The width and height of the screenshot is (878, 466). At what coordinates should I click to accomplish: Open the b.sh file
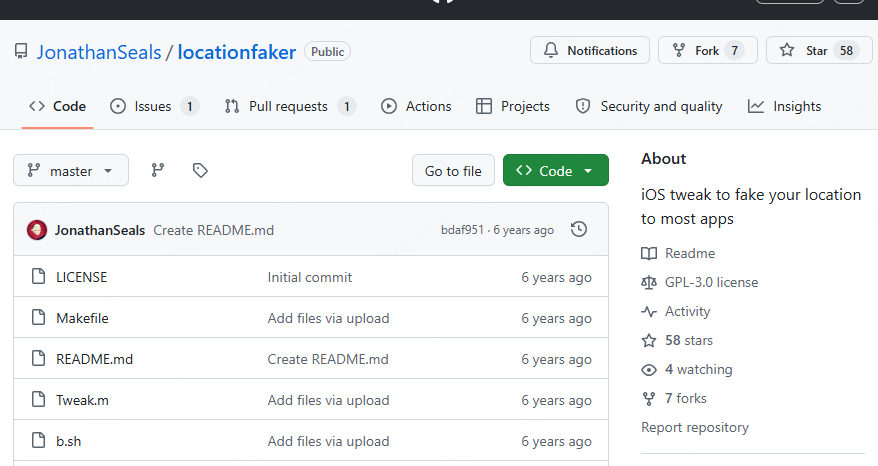tap(68, 441)
